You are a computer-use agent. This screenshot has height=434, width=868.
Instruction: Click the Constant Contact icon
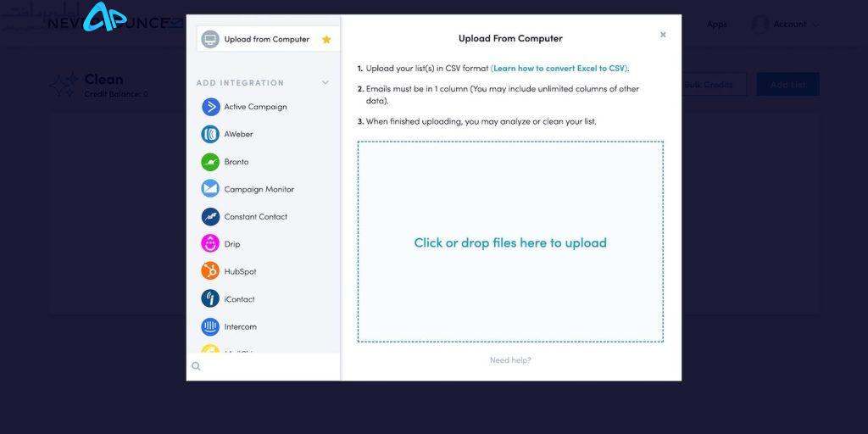tap(210, 216)
